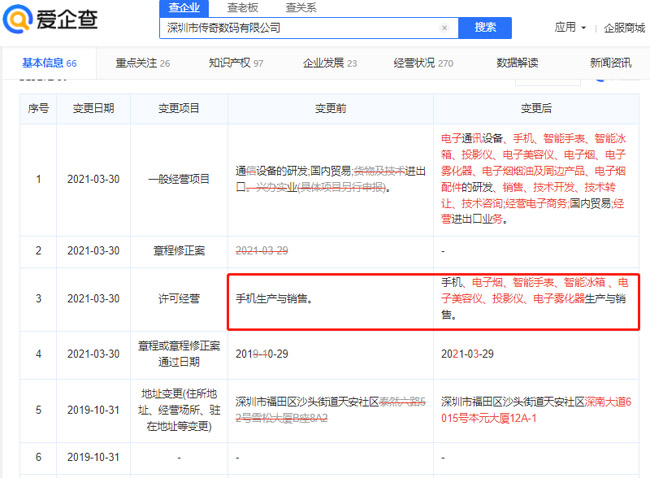Select the 数据解读 tab
The width and height of the screenshot is (650, 478).
coord(521,63)
